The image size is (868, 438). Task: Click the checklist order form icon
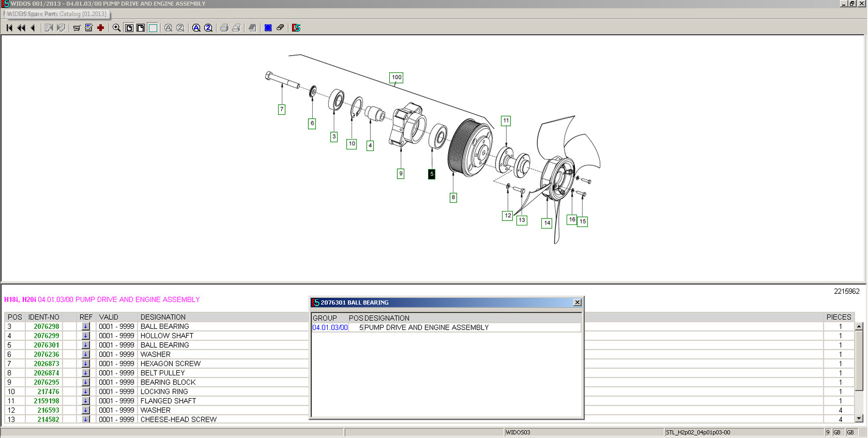coord(89,28)
